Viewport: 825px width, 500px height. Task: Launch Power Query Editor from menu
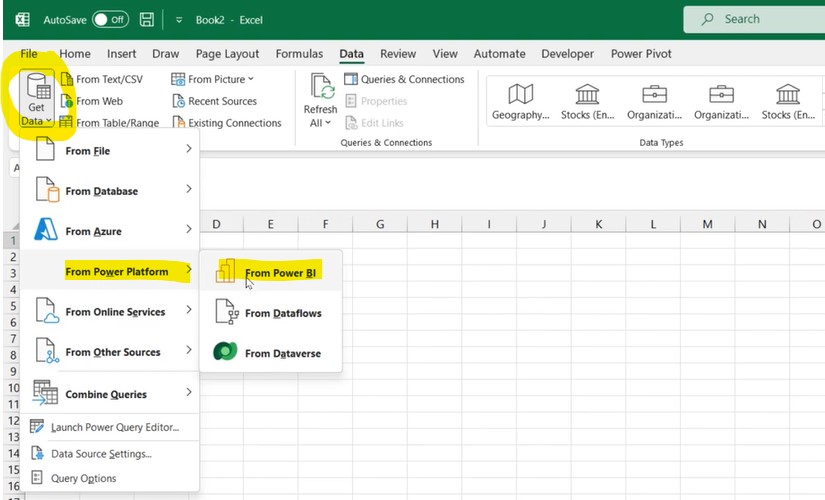[x=114, y=427]
